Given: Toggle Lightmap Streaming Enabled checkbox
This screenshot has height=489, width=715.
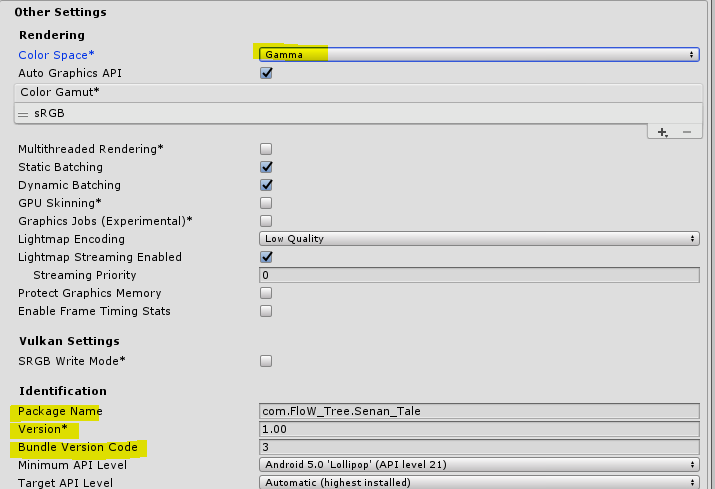Looking at the screenshot, I should pos(266,257).
